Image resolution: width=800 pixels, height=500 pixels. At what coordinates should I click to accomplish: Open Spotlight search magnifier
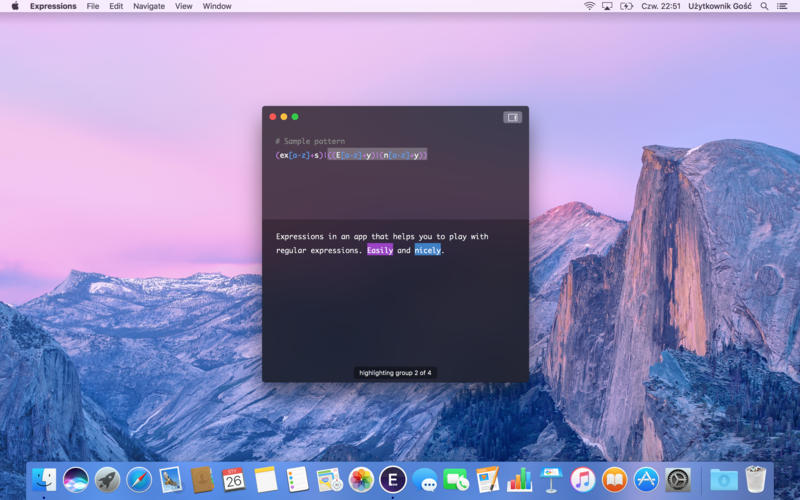[x=765, y=6]
